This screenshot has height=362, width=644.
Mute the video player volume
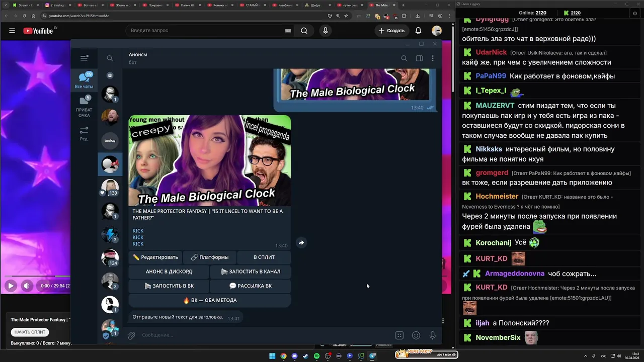27,286
